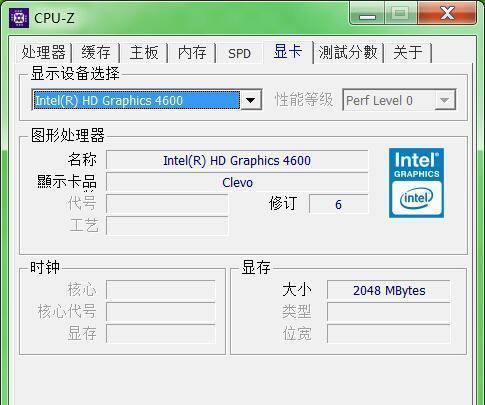The height and width of the screenshot is (405, 485).
Task: Minimize the CPU-Z window
Action: click(367, 13)
